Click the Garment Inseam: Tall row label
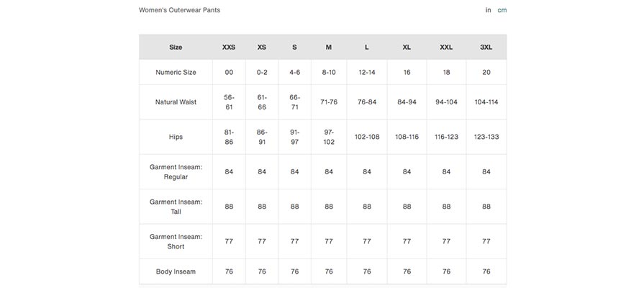644x288 pixels. 176,207
